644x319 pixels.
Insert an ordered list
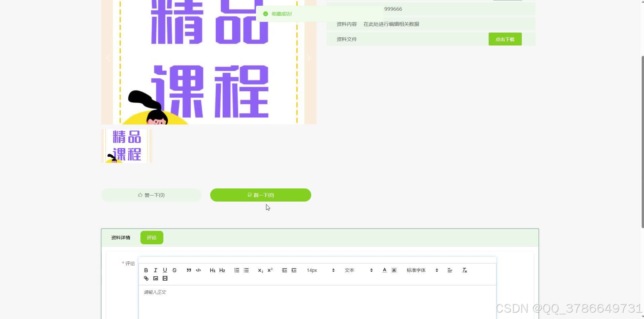point(237,270)
